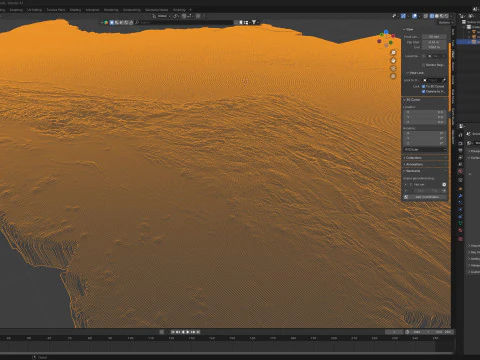480x360 pixels.
Task: Switch to the Texture Paint workspace tab
Action: (x=56, y=10)
